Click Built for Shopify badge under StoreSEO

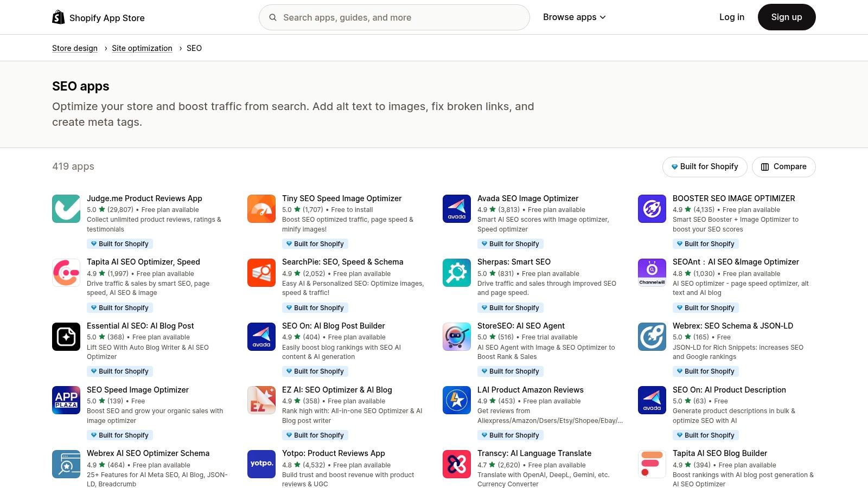click(x=510, y=371)
